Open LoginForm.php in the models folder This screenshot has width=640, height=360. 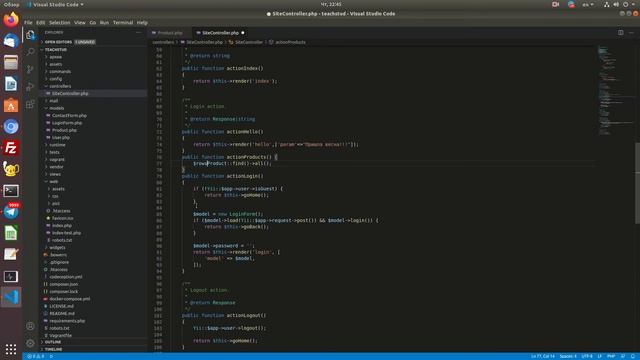67,123
